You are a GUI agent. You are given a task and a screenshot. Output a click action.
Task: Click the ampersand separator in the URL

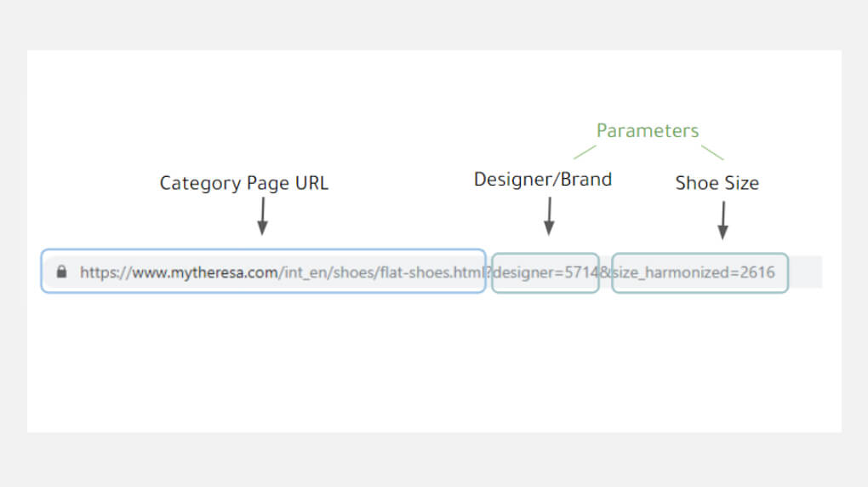point(605,272)
